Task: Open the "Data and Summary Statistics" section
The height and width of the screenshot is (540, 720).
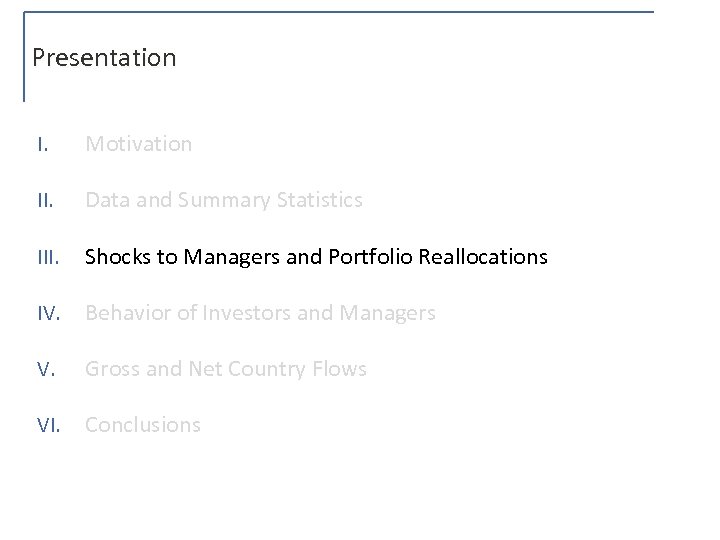Action: tap(224, 201)
